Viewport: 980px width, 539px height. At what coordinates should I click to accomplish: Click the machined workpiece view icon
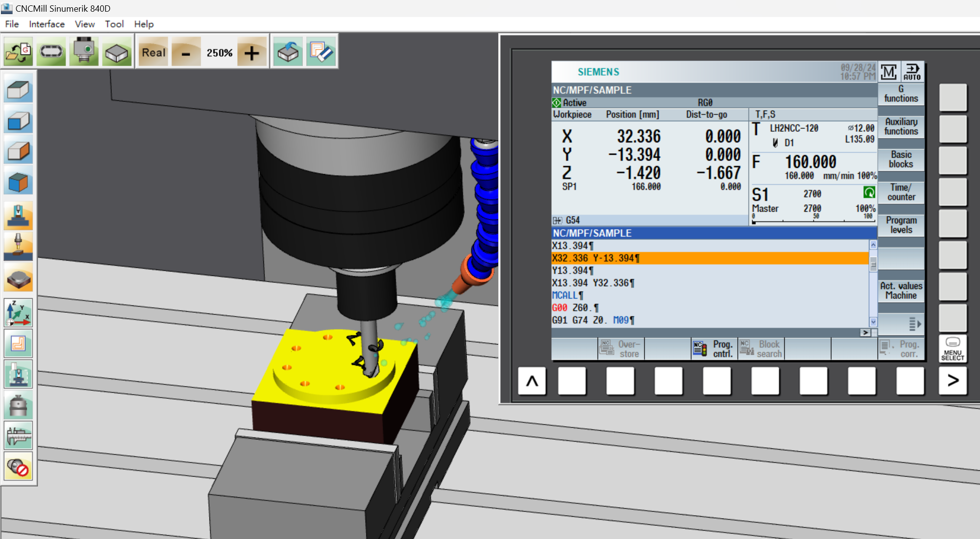pos(18,277)
